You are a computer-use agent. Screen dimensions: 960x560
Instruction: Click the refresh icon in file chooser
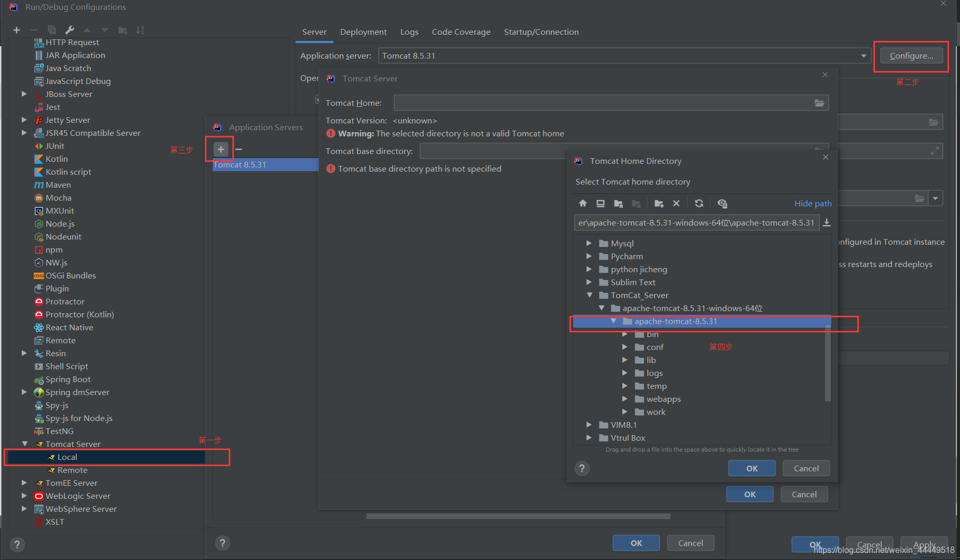(699, 203)
